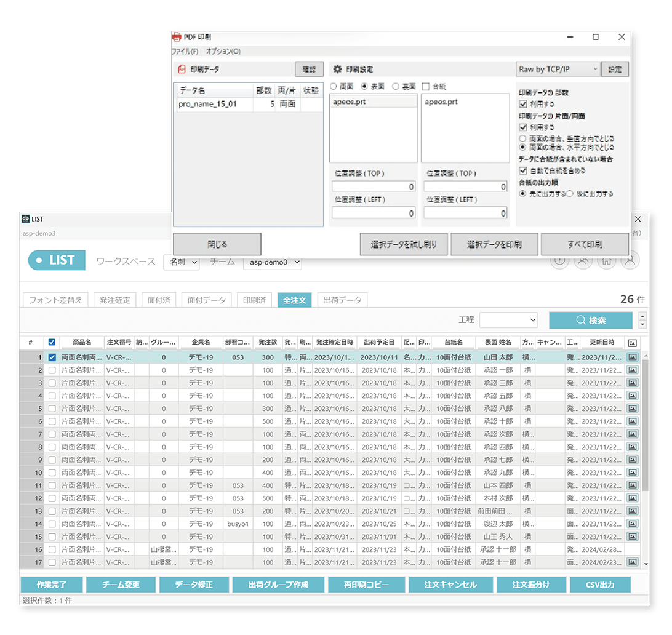Click the home icon near the top right

(607, 261)
